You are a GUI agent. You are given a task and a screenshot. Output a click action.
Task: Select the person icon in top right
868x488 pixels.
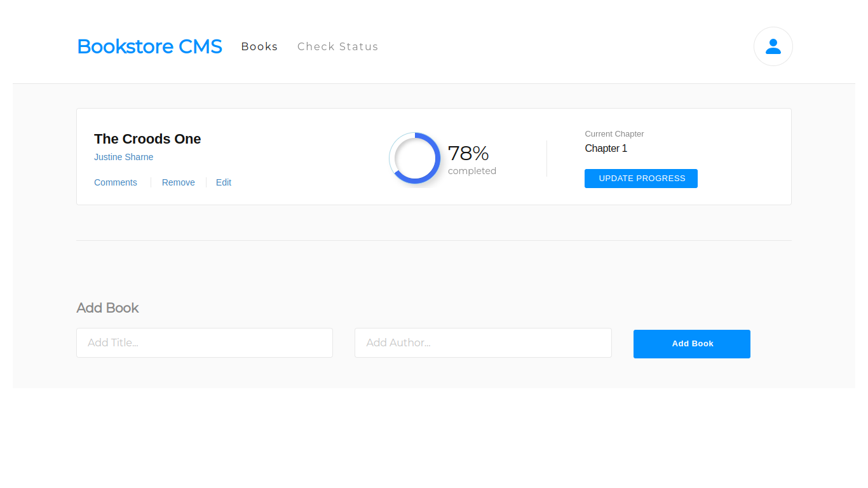pos(773,46)
